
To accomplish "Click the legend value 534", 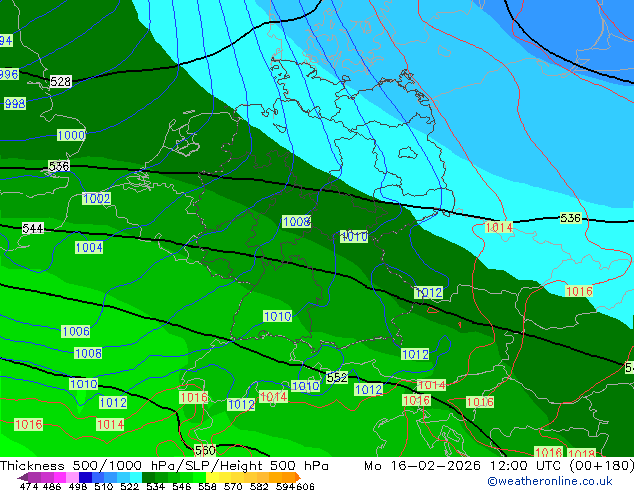I will (156, 486).
